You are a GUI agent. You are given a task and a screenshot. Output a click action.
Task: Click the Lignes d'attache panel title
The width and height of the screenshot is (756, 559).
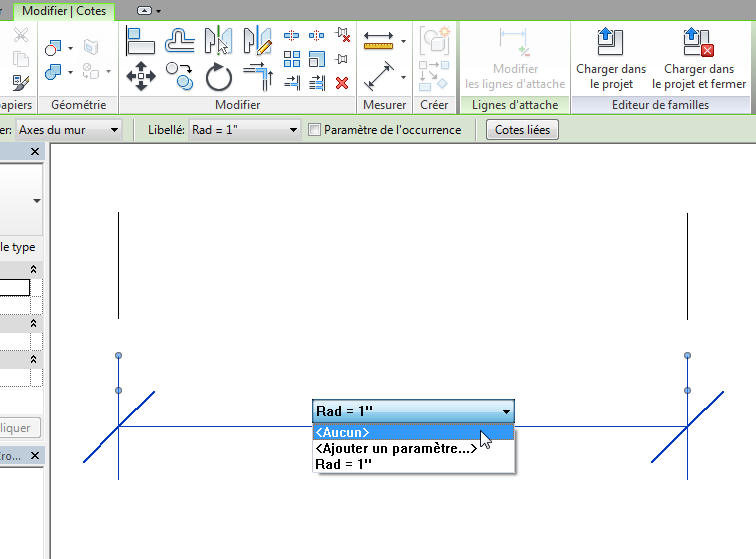point(515,105)
